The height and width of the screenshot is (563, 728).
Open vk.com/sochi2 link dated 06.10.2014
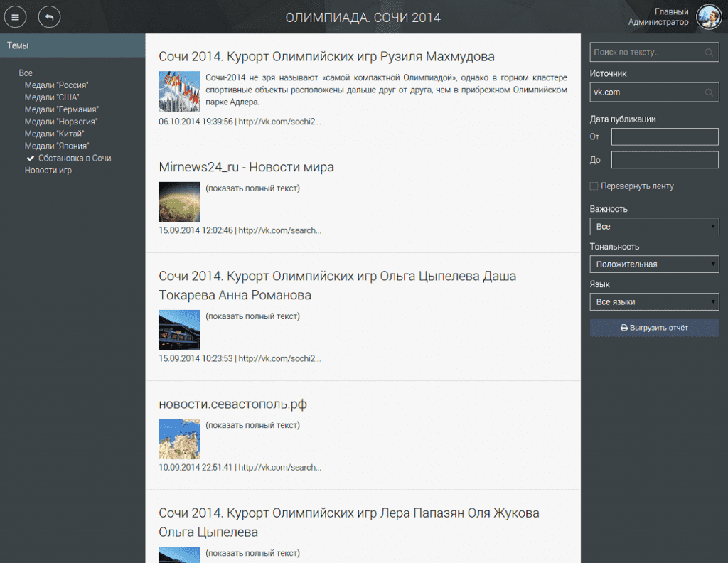tap(279, 122)
